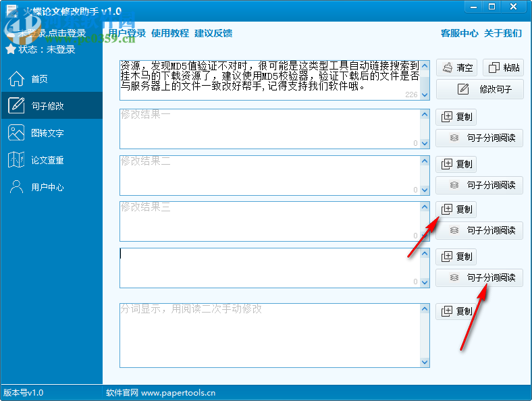
Task: Close the 火蝶论文修改助手 window
Action: pos(514,7)
